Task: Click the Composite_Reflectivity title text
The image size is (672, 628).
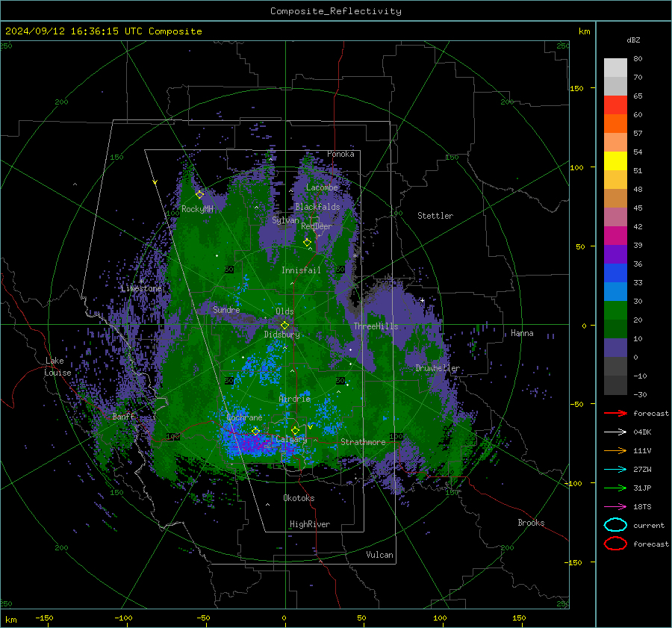Action: (x=336, y=11)
